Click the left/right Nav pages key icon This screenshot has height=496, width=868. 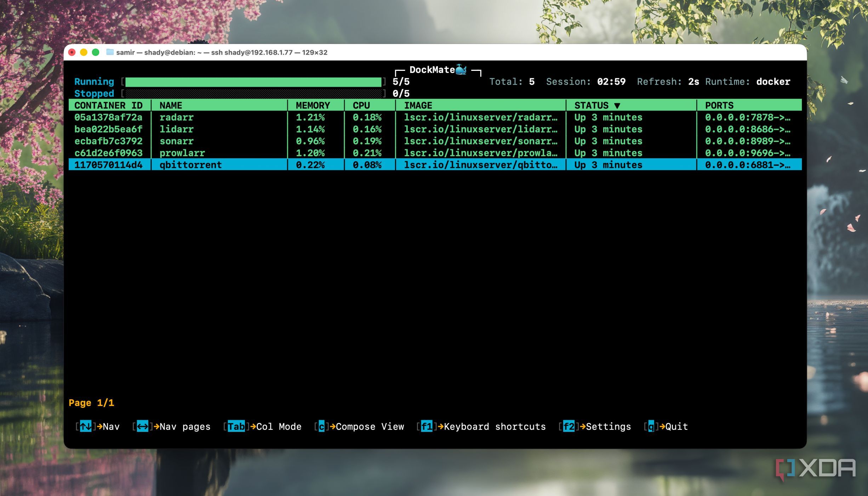pos(142,426)
